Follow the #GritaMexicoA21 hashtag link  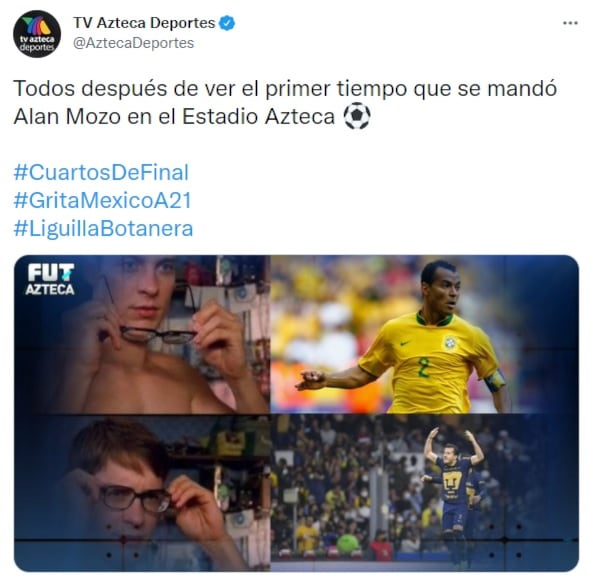103,200
